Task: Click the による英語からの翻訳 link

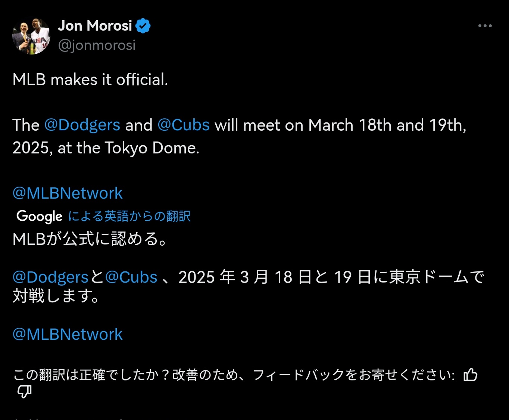Action: pos(129,216)
